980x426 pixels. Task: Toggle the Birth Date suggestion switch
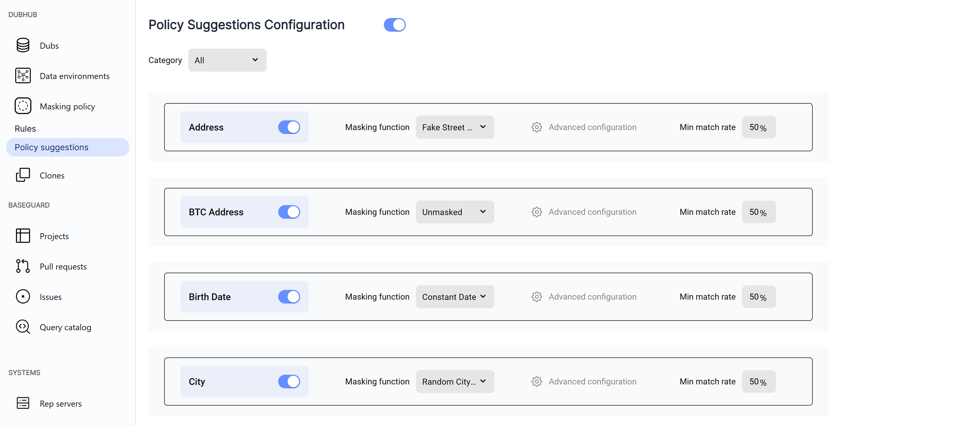point(289,296)
